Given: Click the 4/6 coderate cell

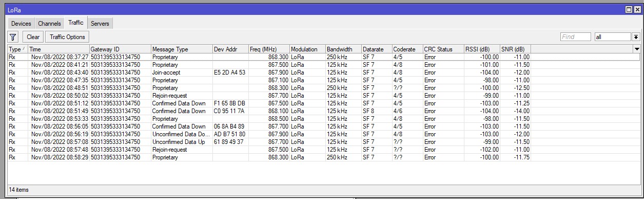Looking at the screenshot, I should pos(407,111).
